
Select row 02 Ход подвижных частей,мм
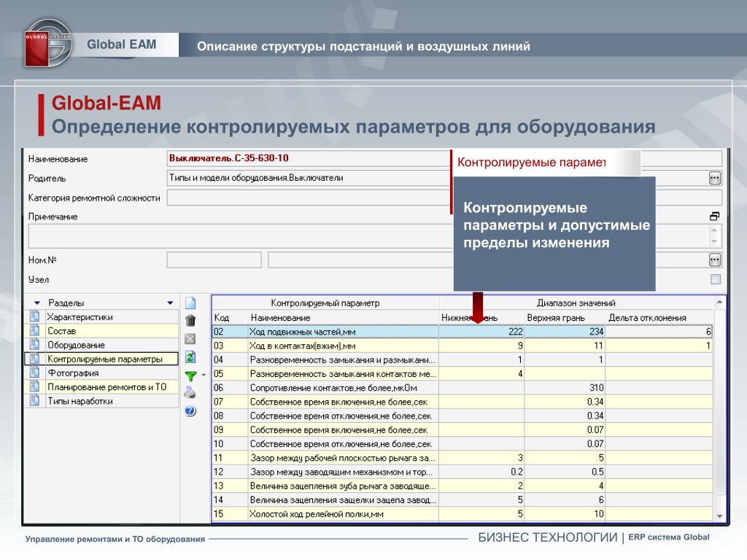pos(462,332)
